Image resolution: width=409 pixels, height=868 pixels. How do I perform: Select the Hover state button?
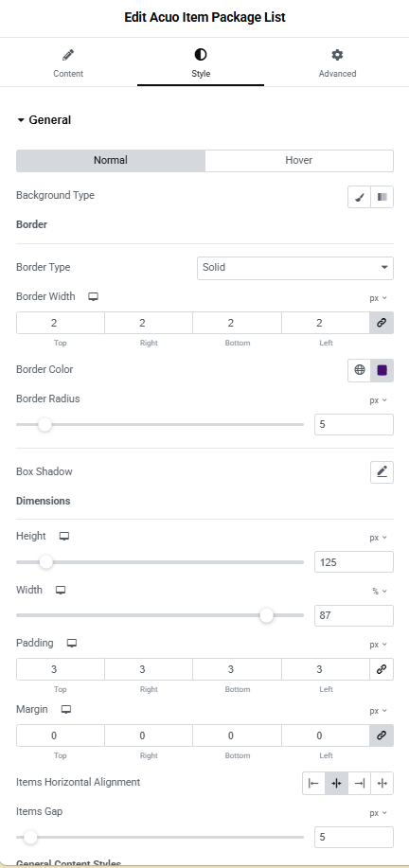pyautogui.click(x=299, y=161)
